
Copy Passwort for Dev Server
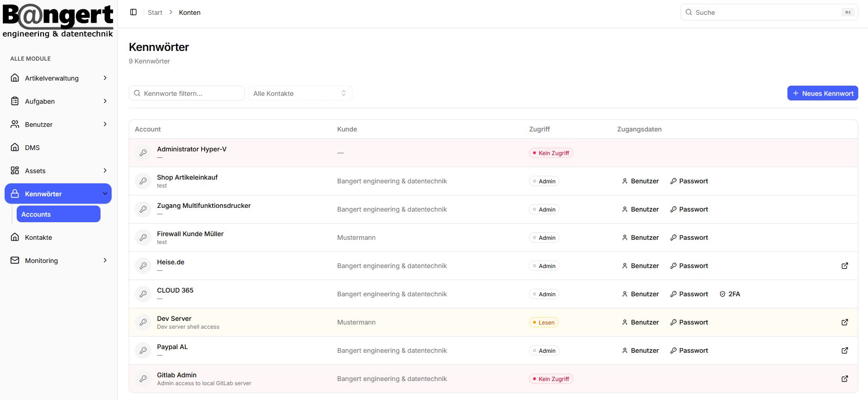click(689, 322)
